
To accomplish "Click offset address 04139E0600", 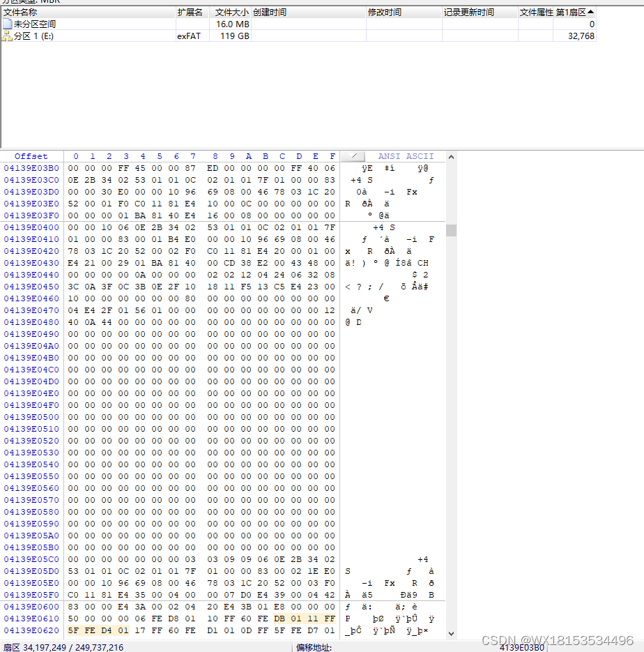I will [31, 607].
